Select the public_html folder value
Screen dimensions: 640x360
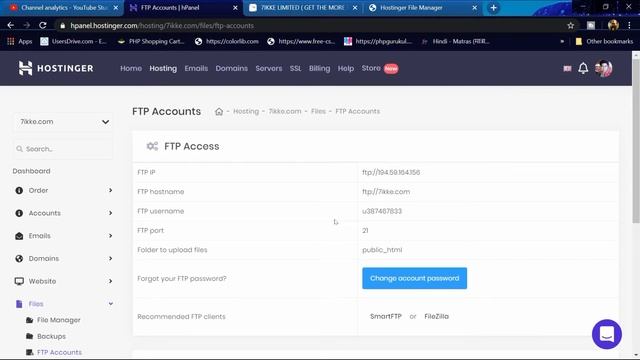382,250
